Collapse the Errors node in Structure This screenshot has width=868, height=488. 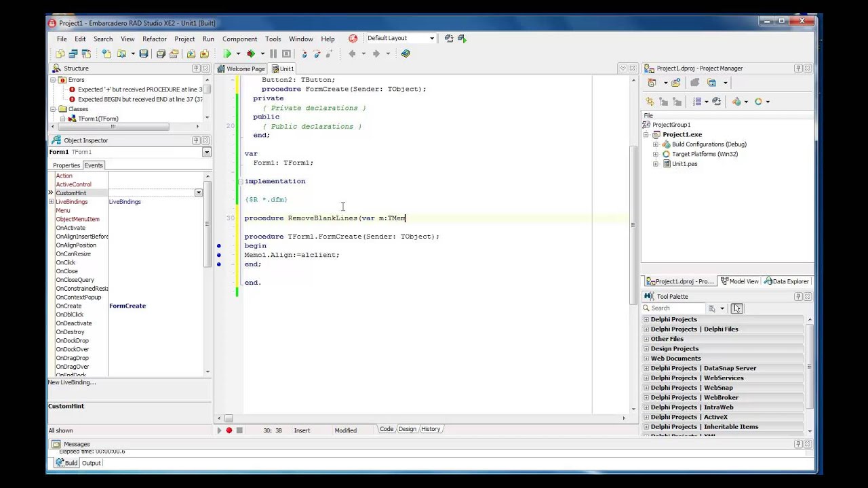click(54, 80)
